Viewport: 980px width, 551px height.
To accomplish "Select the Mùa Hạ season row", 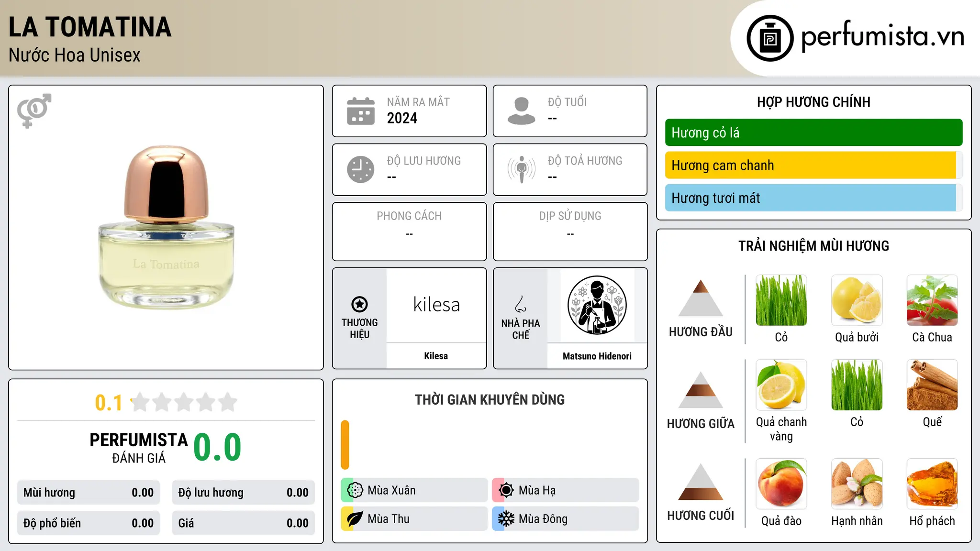I will point(566,490).
